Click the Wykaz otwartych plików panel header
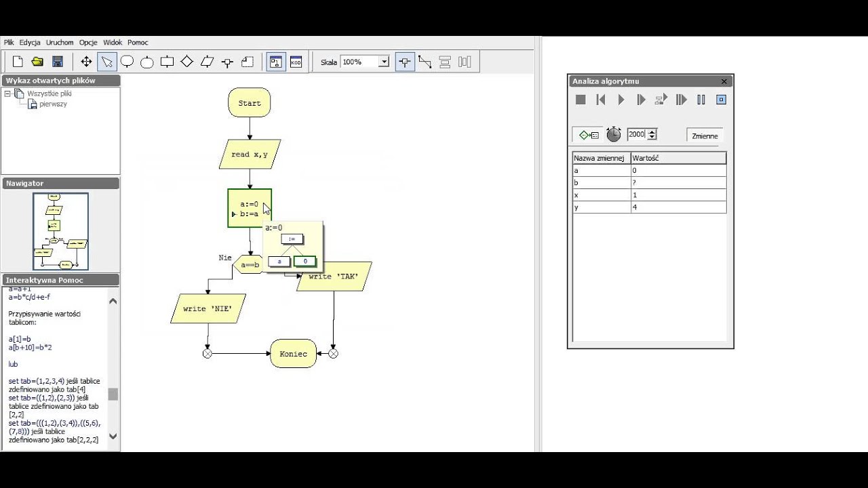 tap(61, 80)
